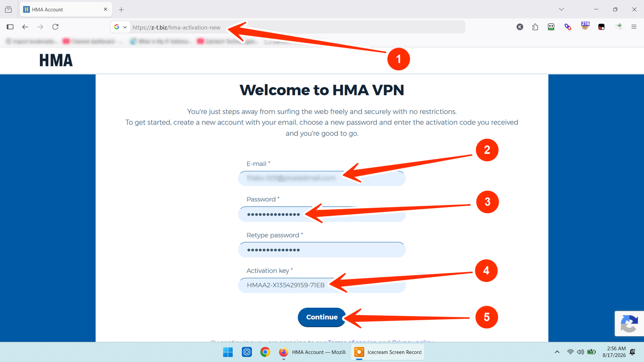The image size is (644, 362).
Task: Click the battery status tray icon
Action: pyautogui.click(x=592, y=352)
